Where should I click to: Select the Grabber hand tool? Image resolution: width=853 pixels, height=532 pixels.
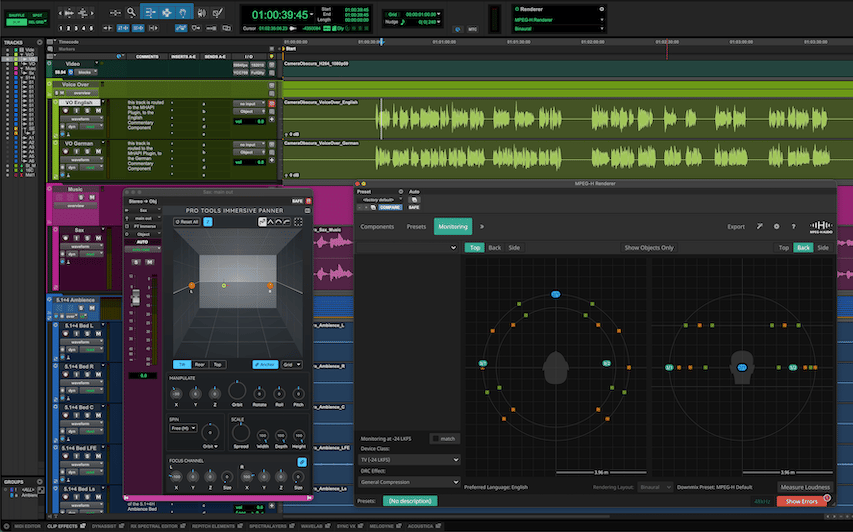[x=183, y=12]
